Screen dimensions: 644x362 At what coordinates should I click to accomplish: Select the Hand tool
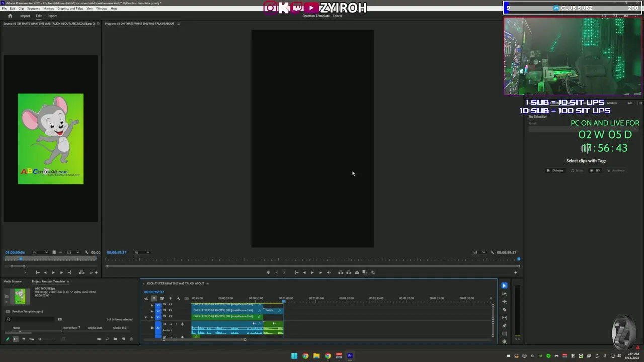point(504,341)
